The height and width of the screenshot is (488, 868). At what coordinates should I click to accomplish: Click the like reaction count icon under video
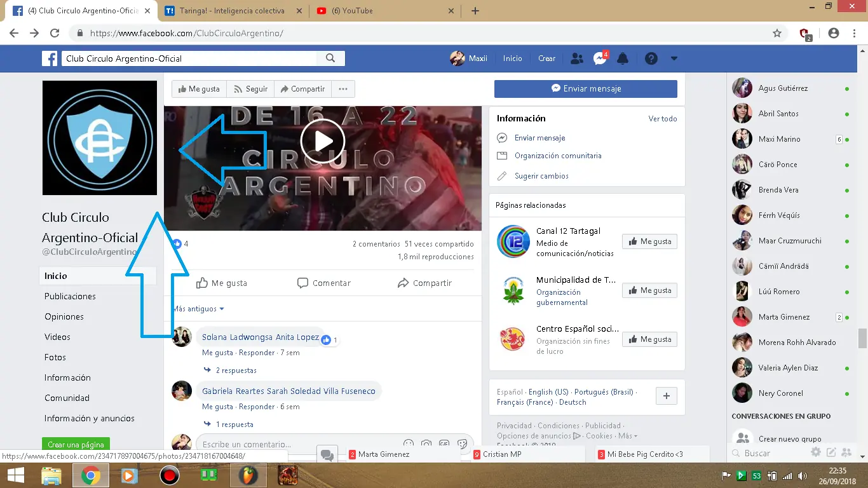[x=177, y=243]
